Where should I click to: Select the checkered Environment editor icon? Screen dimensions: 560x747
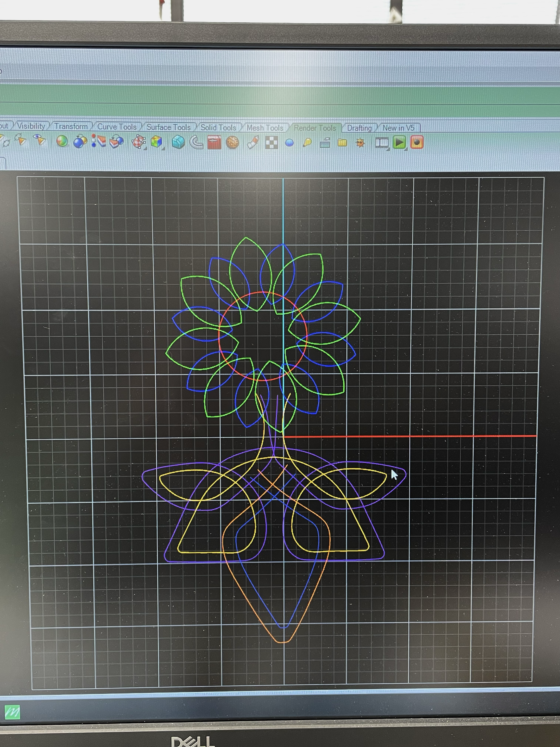click(271, 143)
